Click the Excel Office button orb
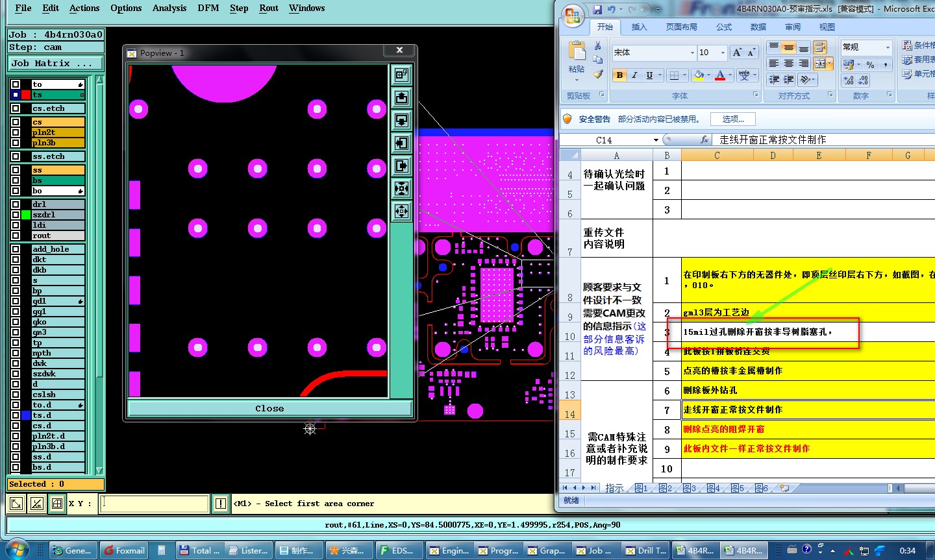The image size is (935, 560). (x=573, y=16)
